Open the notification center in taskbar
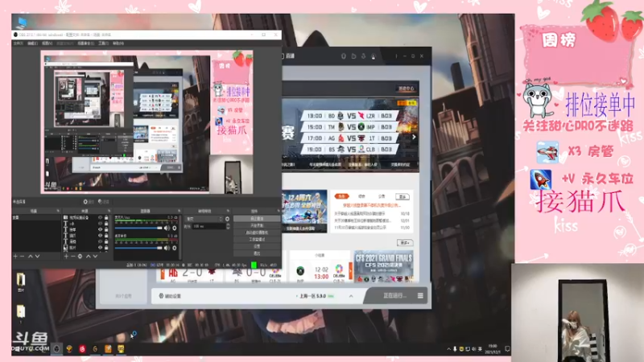 (507, 349)
